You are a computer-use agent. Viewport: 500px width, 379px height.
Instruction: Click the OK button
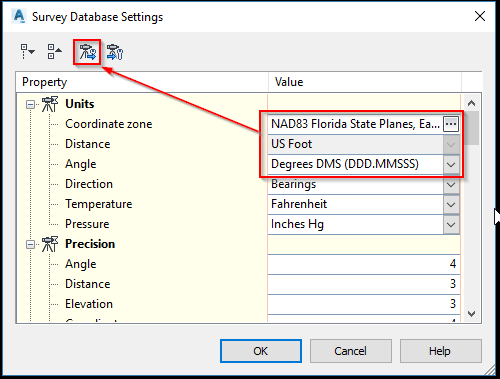pos(261,351)
